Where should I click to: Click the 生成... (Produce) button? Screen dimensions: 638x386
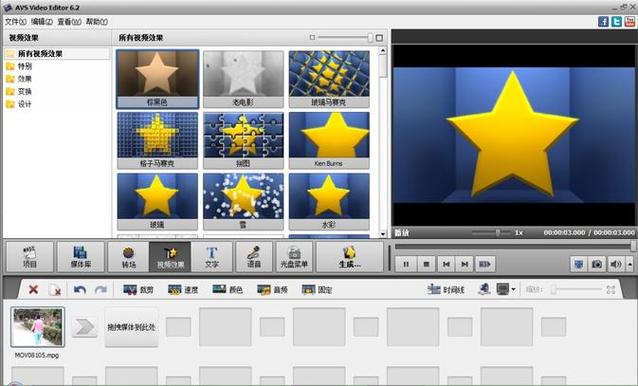350,257
